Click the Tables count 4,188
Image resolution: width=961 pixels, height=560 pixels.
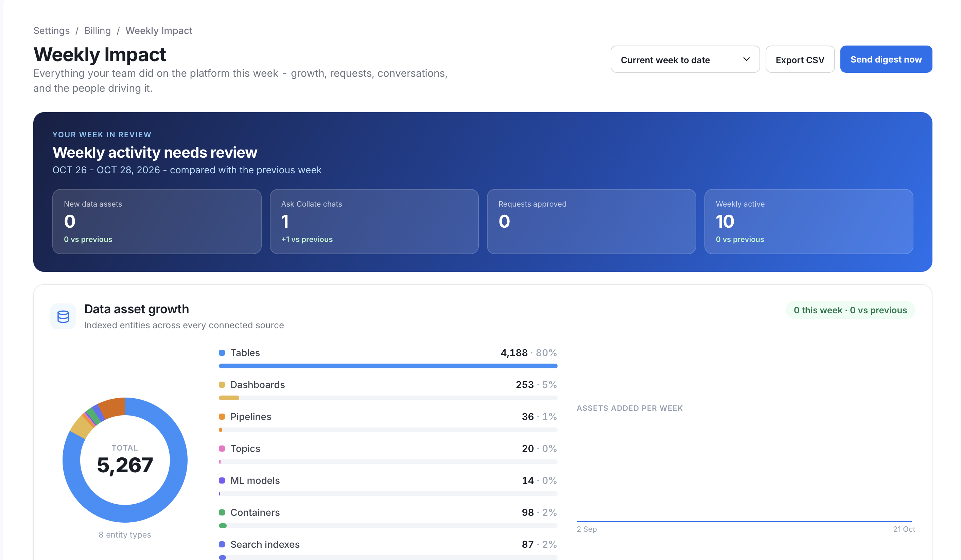(514, 353)
